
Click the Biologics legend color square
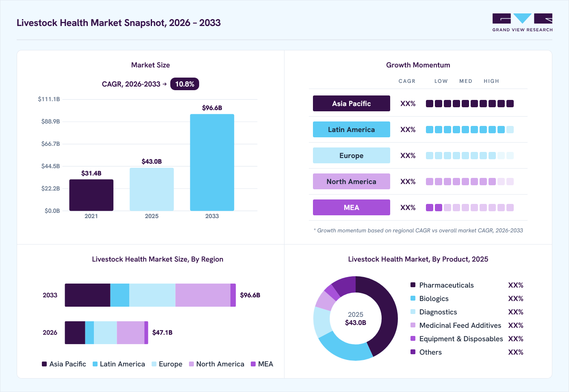(413, 299)
